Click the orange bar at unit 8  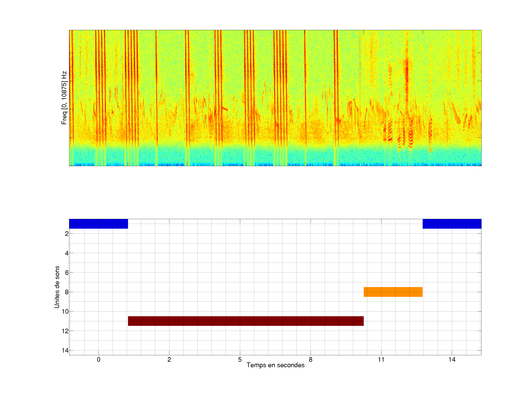[393, 292]
